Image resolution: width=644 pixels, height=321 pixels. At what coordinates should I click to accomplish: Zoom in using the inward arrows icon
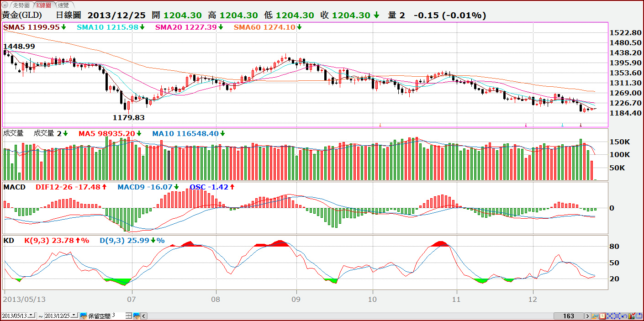[610, 316]
